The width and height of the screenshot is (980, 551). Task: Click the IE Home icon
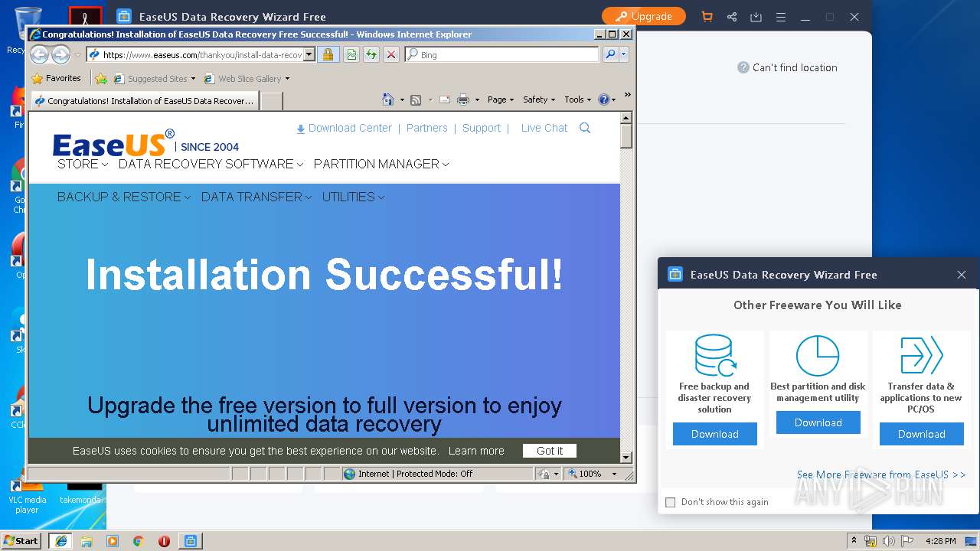387,99
